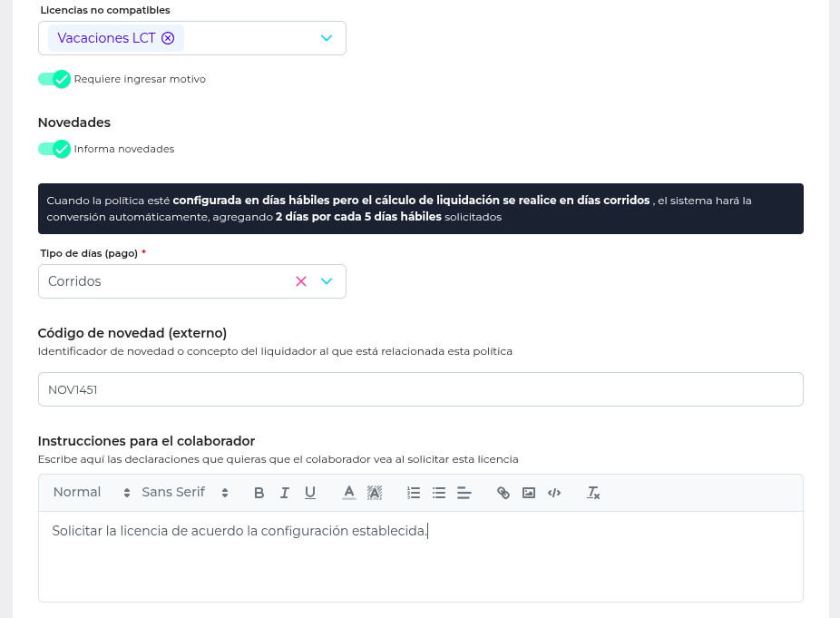Apply italic formatting in instructions editor

pyautogui.click(x=284, y=493)
